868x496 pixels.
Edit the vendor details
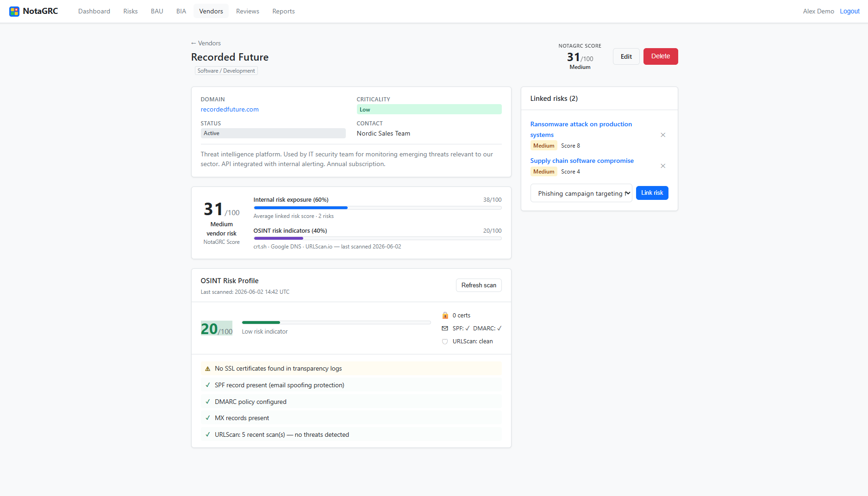pos(626,56)
